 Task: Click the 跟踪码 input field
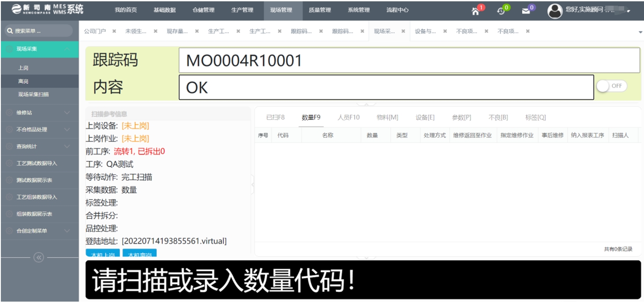click(409, 60)
